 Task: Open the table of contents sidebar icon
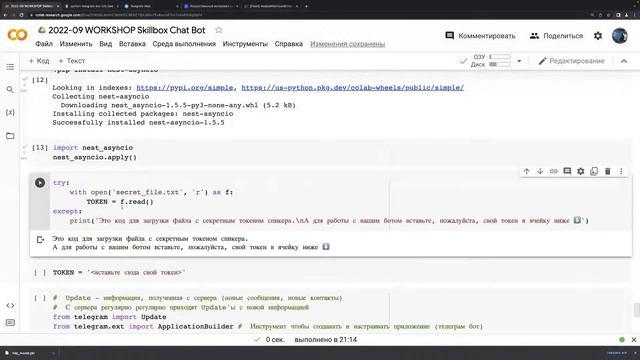tap(10, 67)
